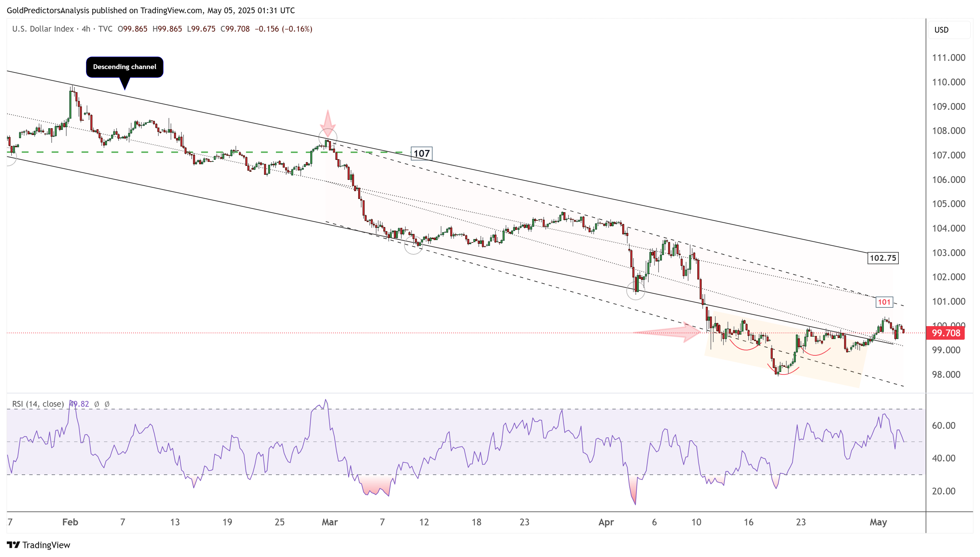Click the GoldPredictorsAnalysis published header text
980x557 pixels.
[151, 10]
